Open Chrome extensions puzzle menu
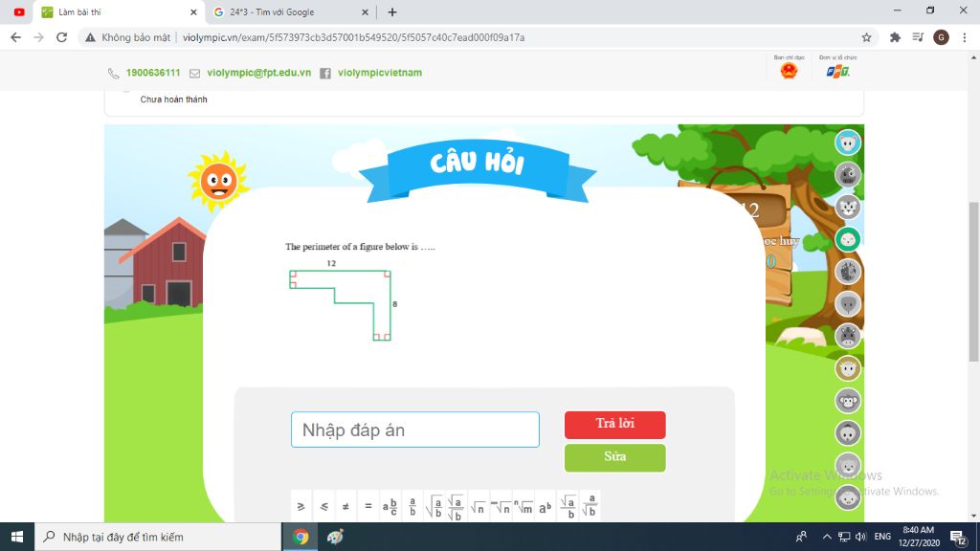Image resolution: width=980 pixels, height=551 pixels. click(x=895, y=37)
